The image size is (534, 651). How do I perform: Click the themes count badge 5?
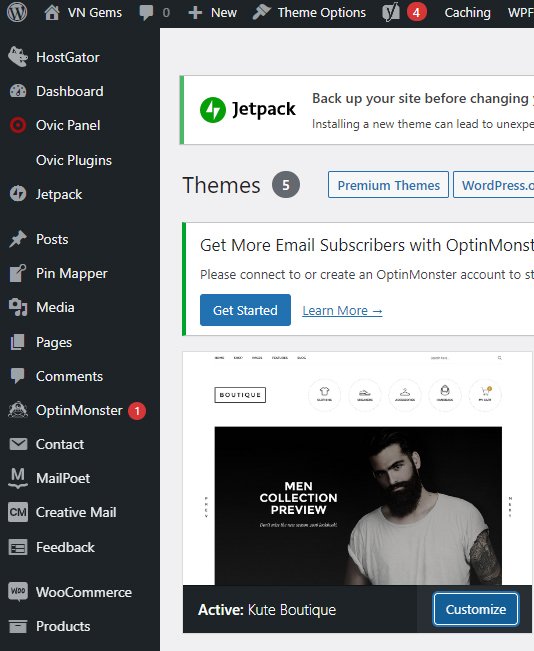click(x=286, y=184)
